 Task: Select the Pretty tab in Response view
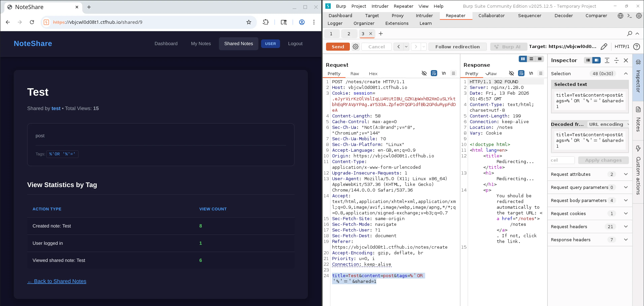point(471,73)
